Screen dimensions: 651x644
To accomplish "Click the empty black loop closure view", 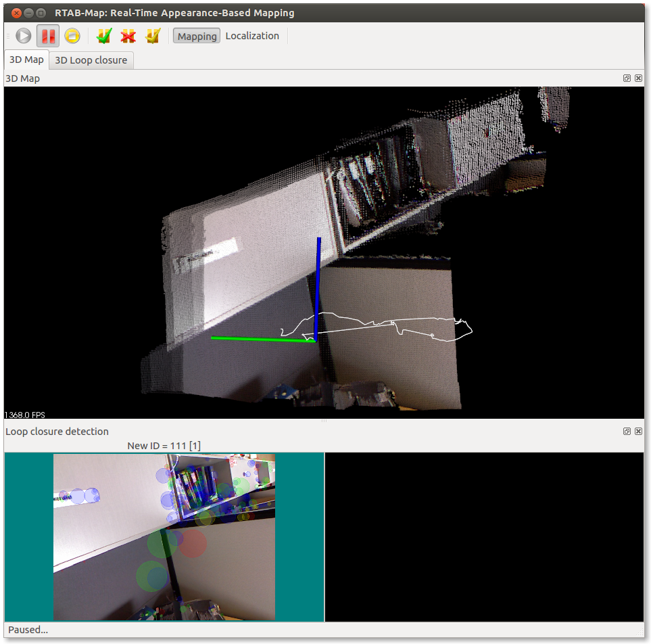I will tap(483, 537).
